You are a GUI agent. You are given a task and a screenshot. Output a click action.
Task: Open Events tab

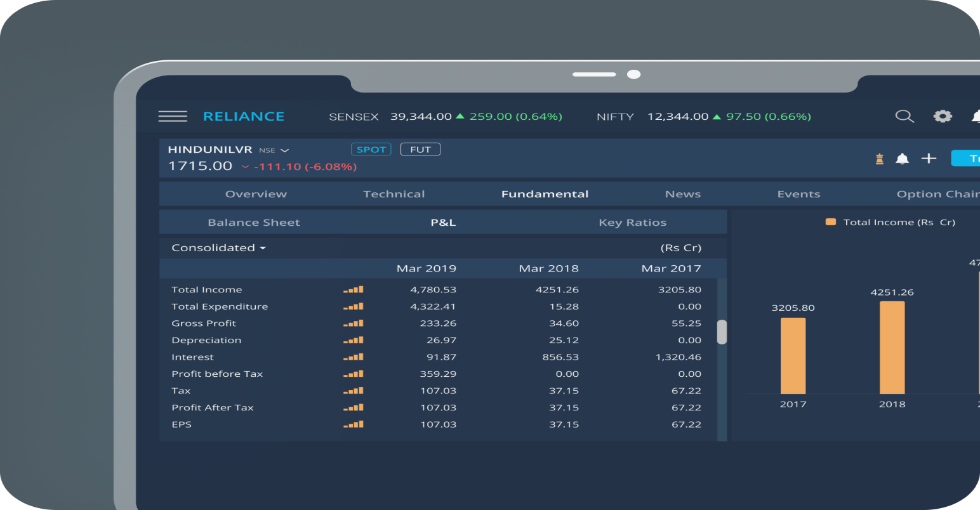(798, 194)
